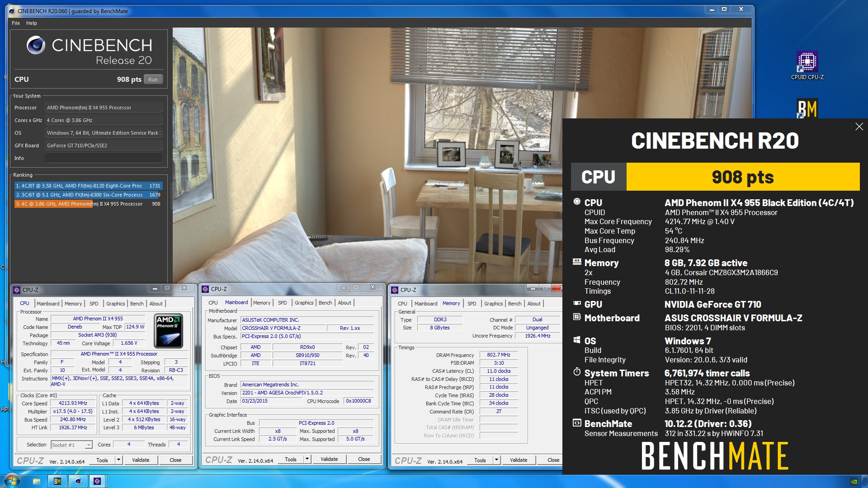Click the Motherboard icon in the BenchMate panel
Screen dimensions: 868x488
point(577,317)
